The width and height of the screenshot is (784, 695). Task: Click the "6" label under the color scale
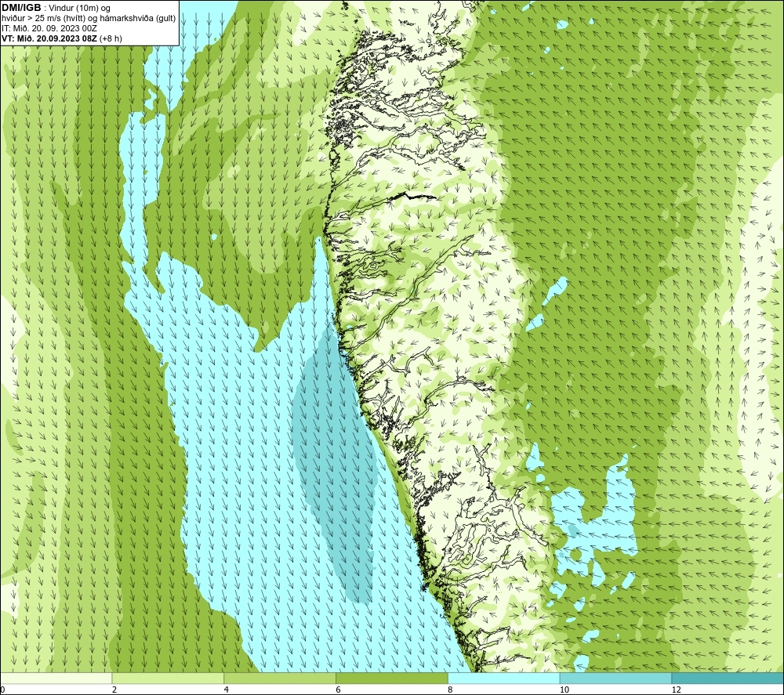pyautogui.click(x=339, y=690)
